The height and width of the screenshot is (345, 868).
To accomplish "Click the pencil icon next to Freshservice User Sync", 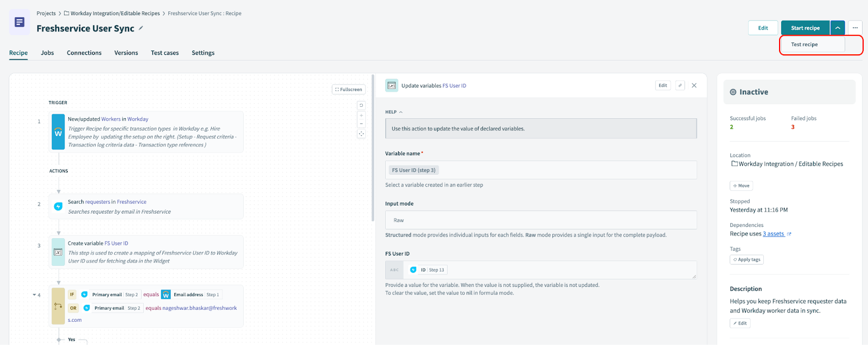I will click(141, 28).
